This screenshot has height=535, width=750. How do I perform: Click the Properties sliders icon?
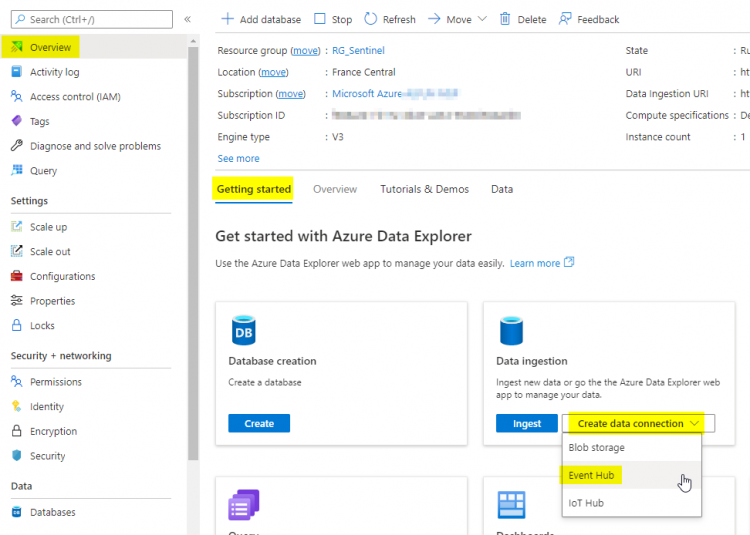coord(17,300)
